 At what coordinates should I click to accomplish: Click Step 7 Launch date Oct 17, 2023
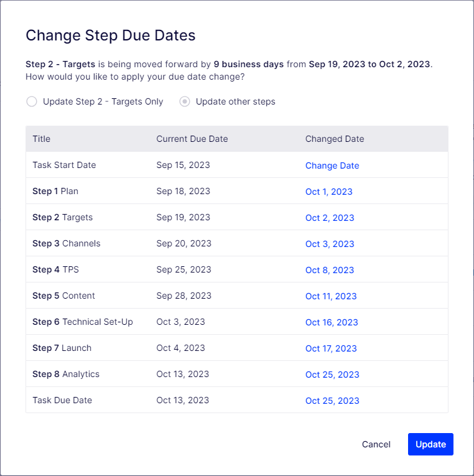tap(331, 348)
